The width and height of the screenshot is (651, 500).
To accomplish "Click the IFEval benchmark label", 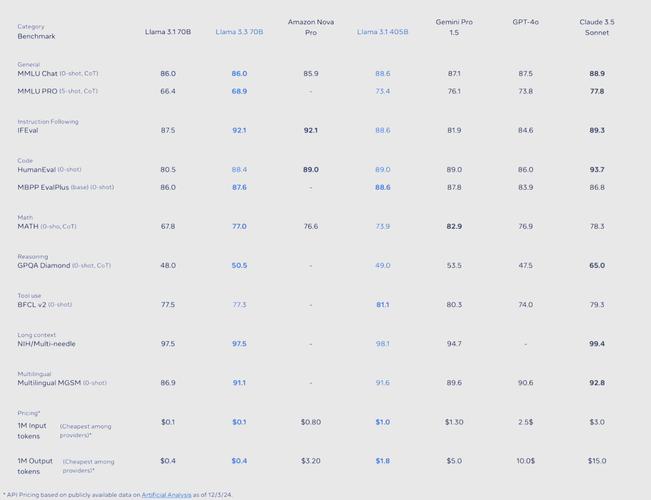I will click(x=27, y=130).
